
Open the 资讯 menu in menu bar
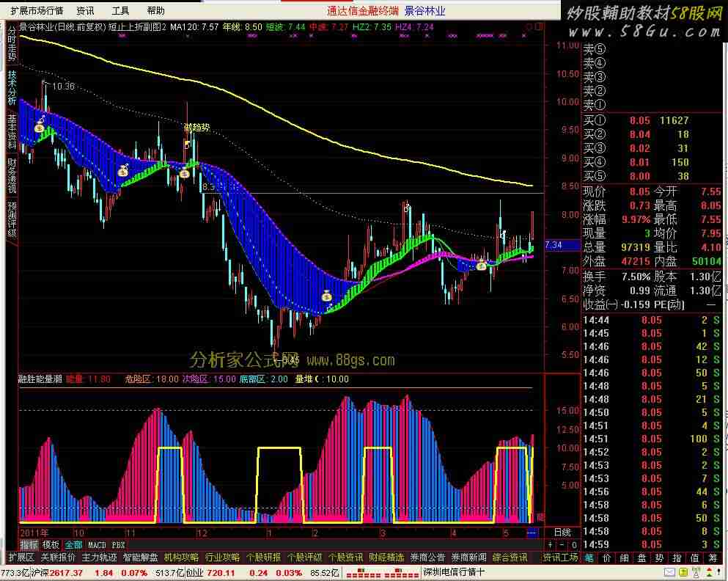[x=85, y=11]
